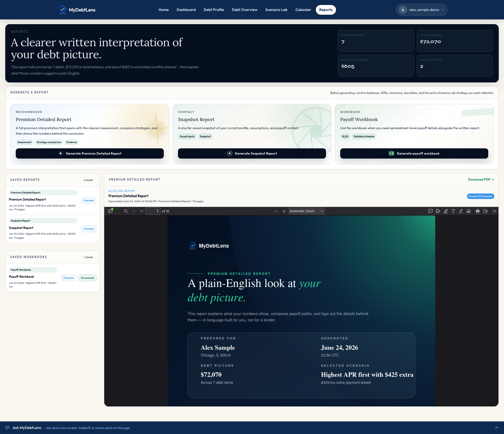Zoom in on the PDF preview

[284, 211]
